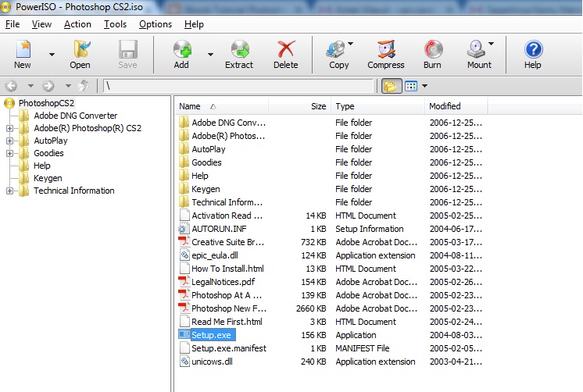Select How To Install.html file
This screenshot has width=583, height=392.
(227, 269)
